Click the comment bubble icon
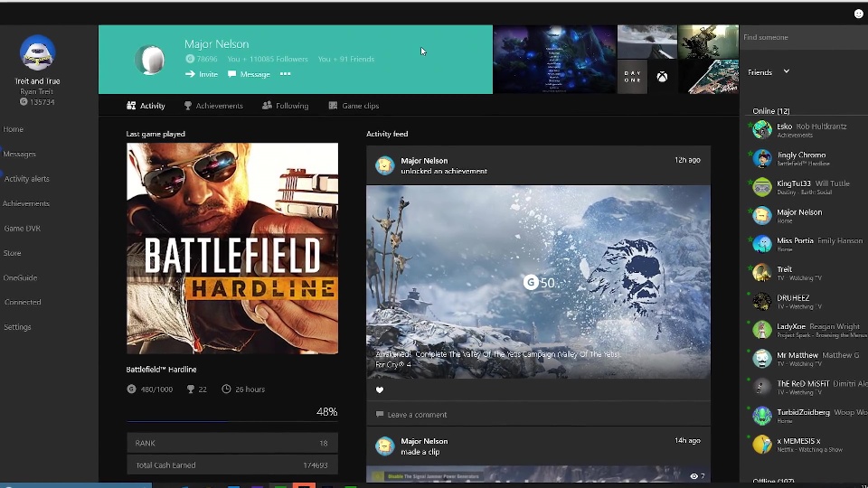The image size is (868, 488). tap(380, 414)
